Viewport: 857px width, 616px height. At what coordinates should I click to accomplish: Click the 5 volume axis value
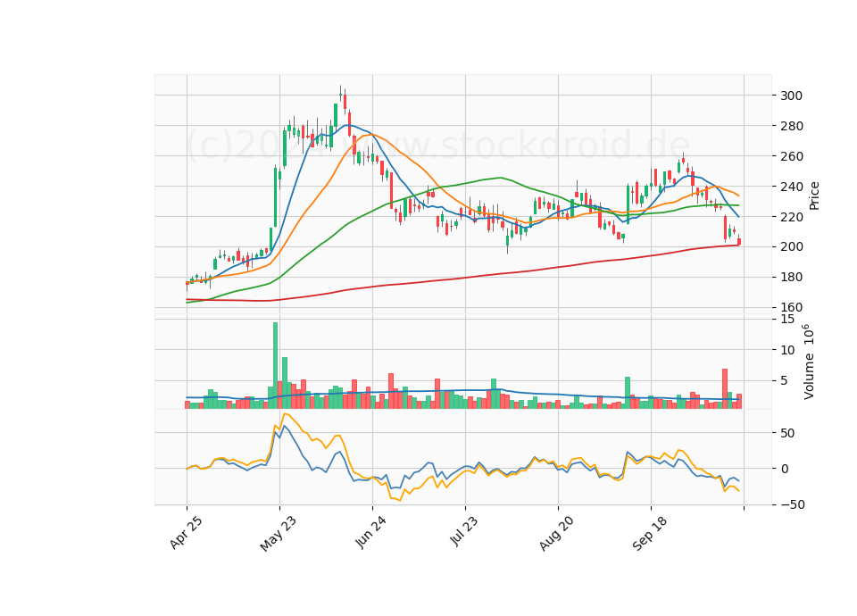[x=784, y=380]
